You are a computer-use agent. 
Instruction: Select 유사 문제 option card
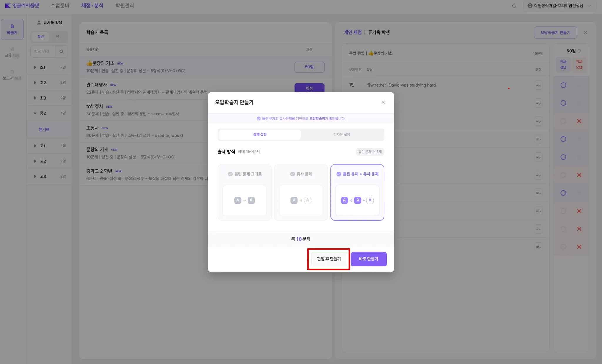(301, 192)
